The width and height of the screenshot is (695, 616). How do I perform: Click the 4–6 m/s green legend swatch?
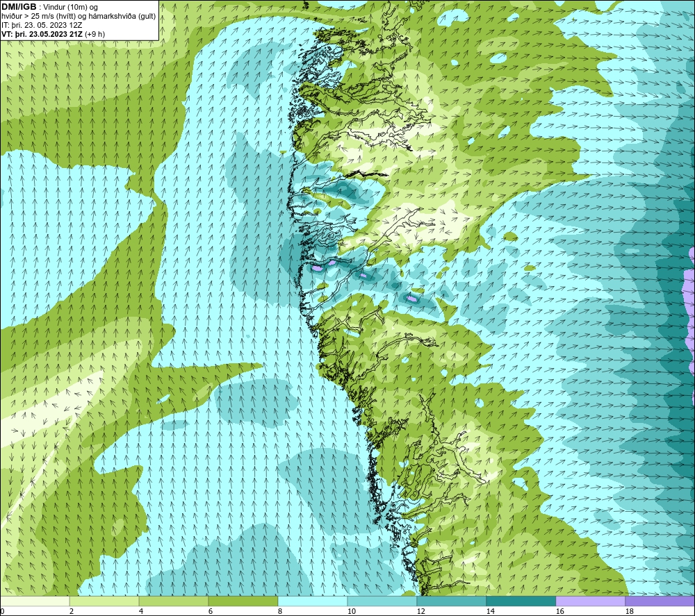[174, 601]
